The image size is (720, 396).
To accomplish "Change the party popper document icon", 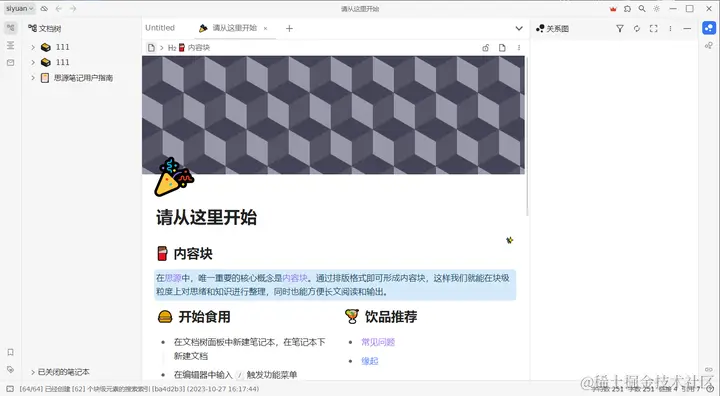I will click(x=174, y=177).
